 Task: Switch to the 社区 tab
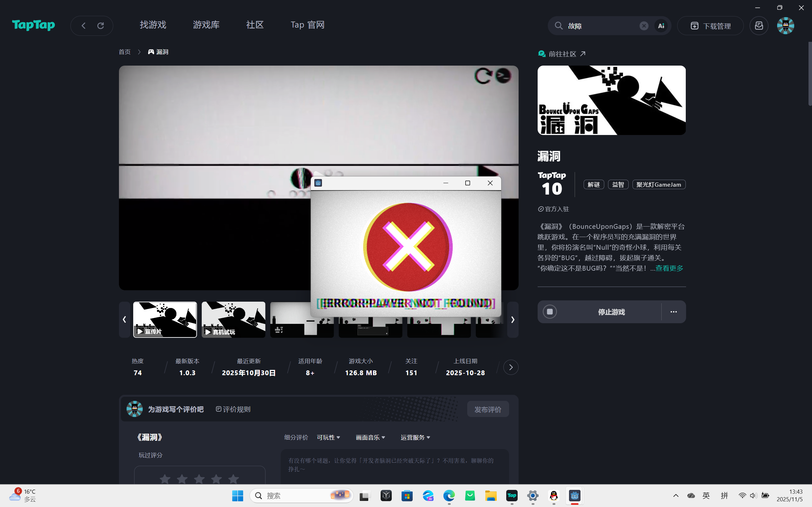point(255,25)
